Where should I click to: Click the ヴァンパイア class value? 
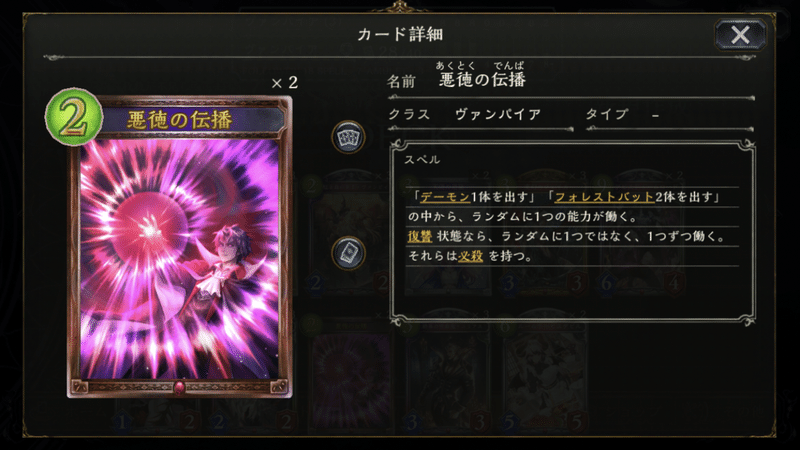coord(498,114)
